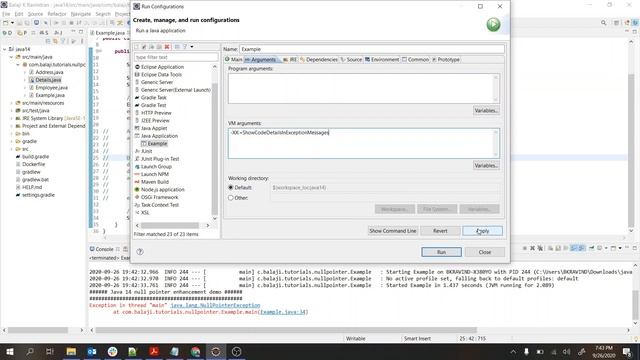Switch to the Dependencies tab

tap(319, 60)
